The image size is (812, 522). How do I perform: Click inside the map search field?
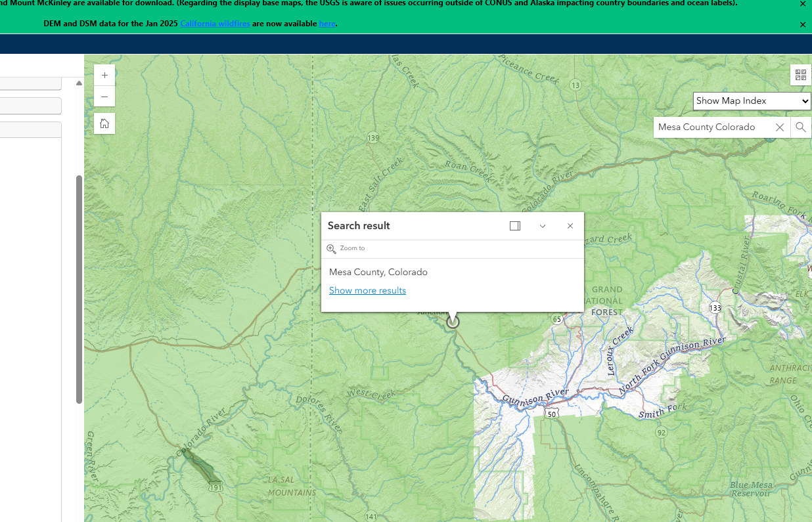[710, 127]
